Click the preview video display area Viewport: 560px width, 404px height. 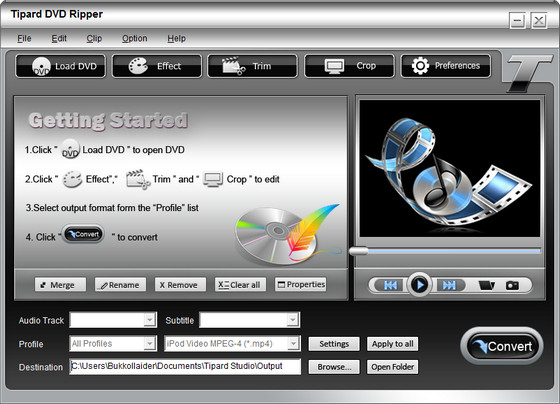450,168
